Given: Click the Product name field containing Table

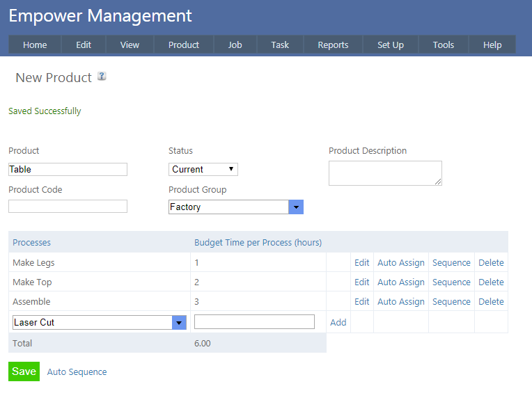Looking at the screenshot, I should pyautogui.click(x=68, y=169).
